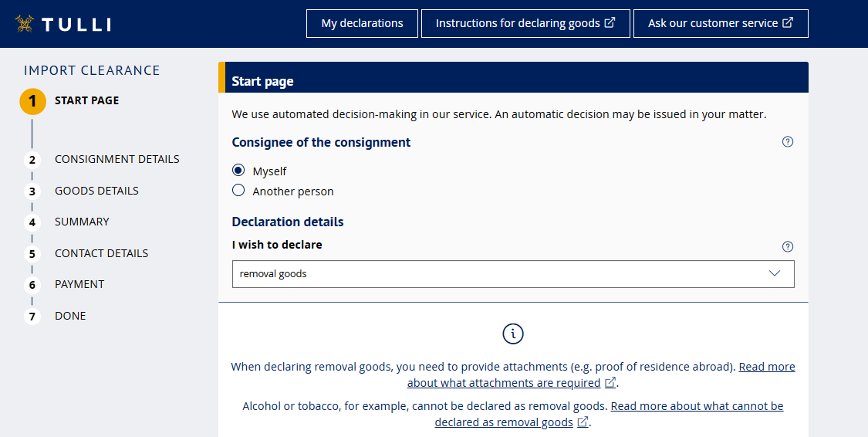This screenshot has height=437, width=868.
Task: Click step 7 number circle in sidebar
Action: click(32, 317)
